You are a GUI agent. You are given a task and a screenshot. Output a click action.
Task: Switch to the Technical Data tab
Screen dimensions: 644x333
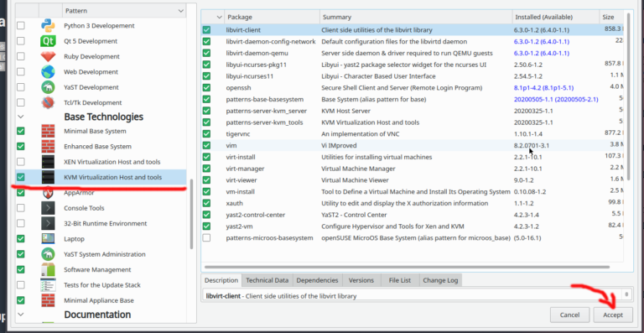point(267,280)
